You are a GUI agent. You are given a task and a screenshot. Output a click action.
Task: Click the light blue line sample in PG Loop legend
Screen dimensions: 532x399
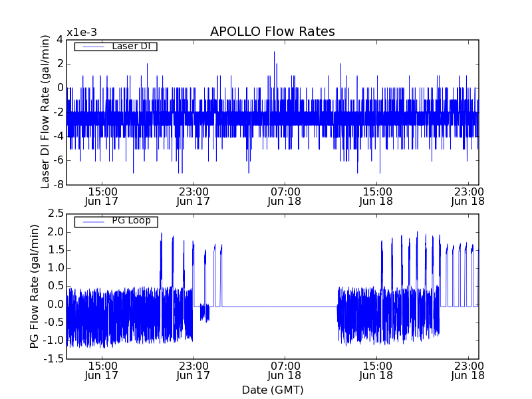(93, 222)
